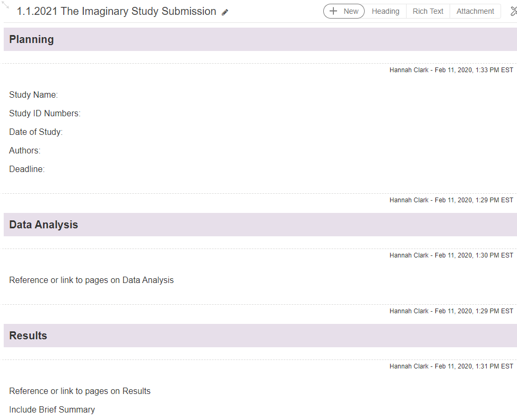This screenshot has height=420, width=517.
Task: Click the New entry button
Action: [x=343, y=11]
